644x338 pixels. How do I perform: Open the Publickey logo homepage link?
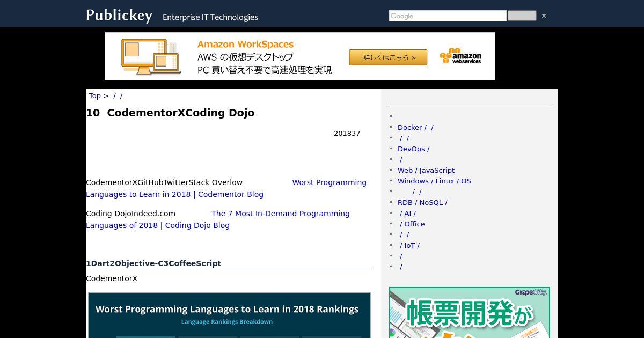point(119,15)
